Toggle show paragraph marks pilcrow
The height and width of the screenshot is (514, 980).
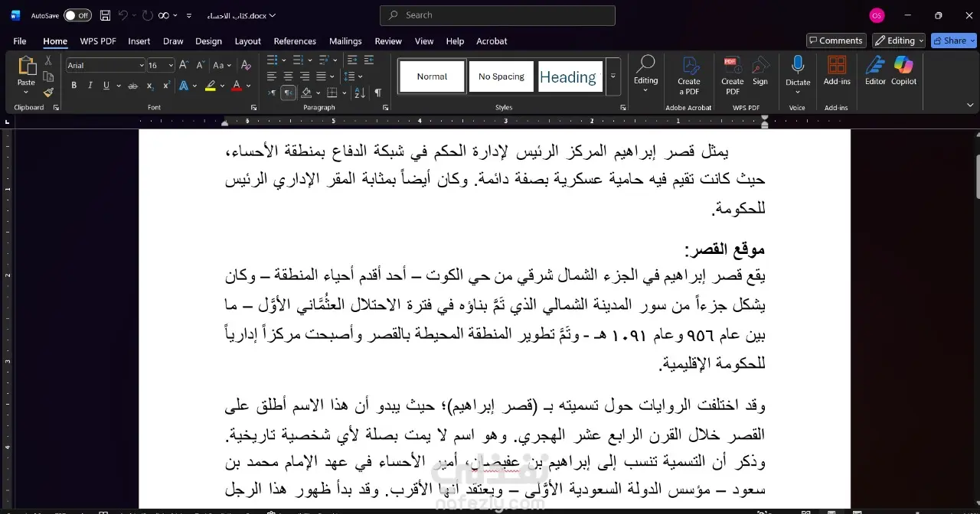(x=377, y=93)
